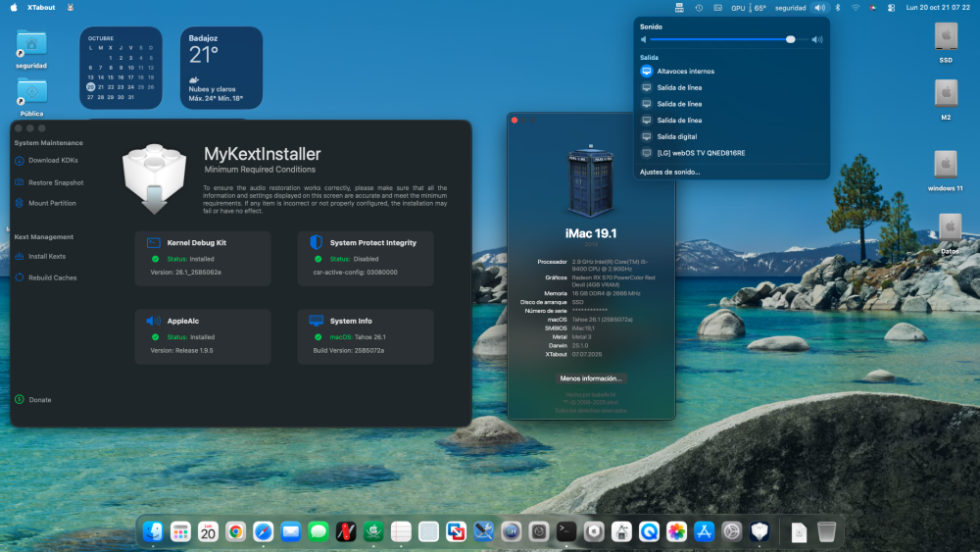Click the high-volume speaker icon in Sonido
This screenshot has height=552, width=980.
click(817, 39)
